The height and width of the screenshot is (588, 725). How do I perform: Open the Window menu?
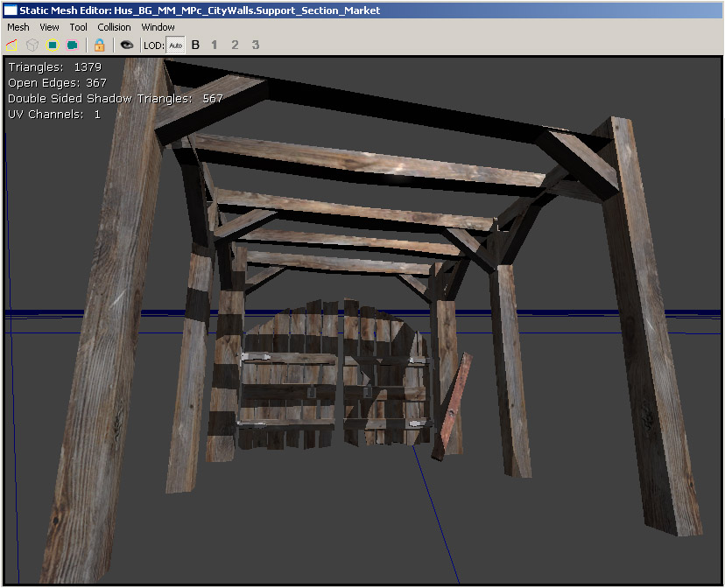(158, 27)
